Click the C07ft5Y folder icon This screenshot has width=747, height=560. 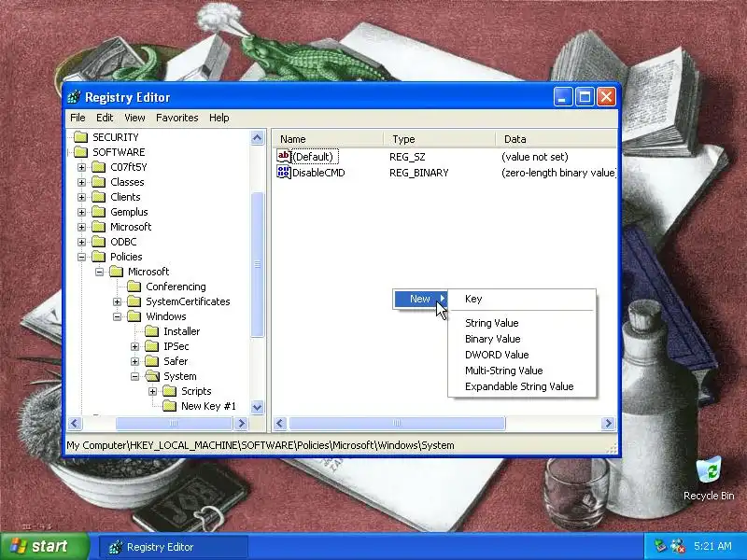(99, 167)
